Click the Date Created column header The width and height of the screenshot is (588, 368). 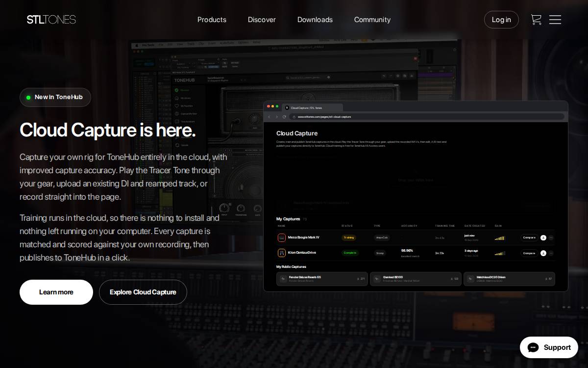click(475, 226)
